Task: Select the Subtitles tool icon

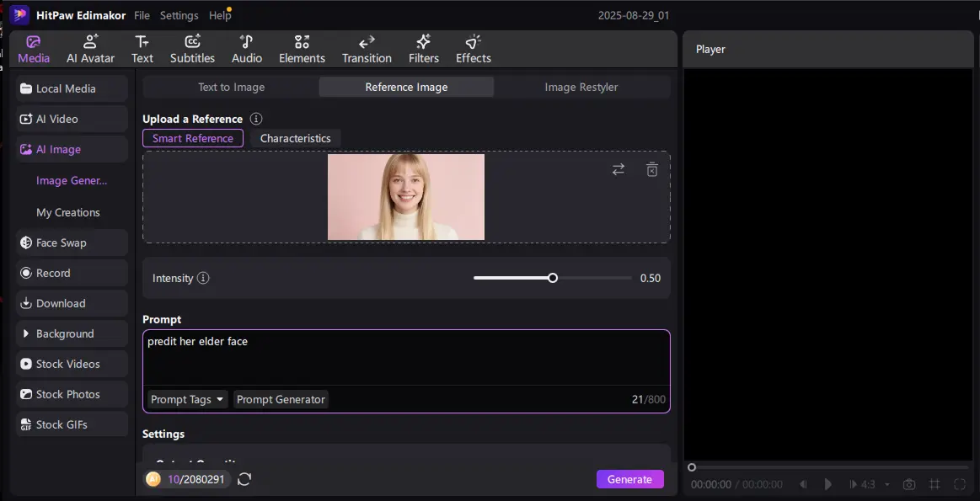Action: click(x=192, y=50)
